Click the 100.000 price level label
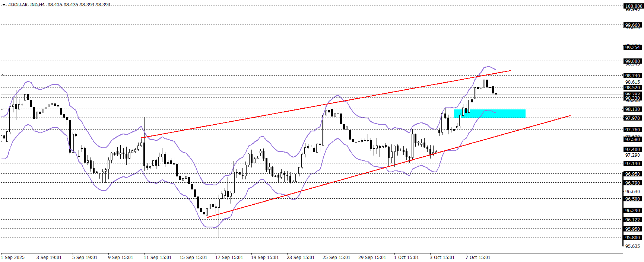The image size is (644, 262). [x=633, y=6]
